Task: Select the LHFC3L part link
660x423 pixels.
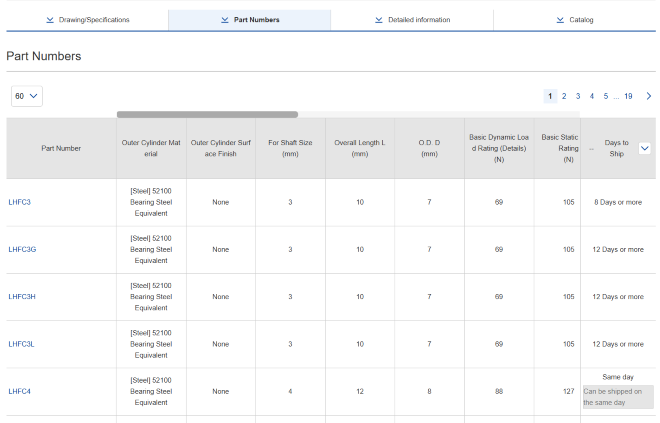Action: [22, 343]
